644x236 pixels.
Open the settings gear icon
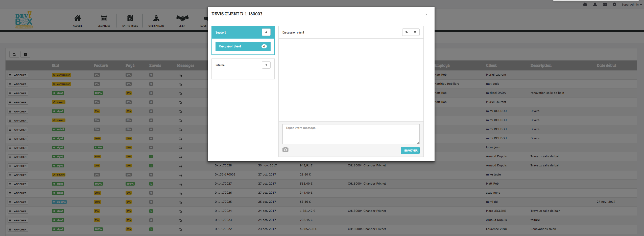coord(614,4)
